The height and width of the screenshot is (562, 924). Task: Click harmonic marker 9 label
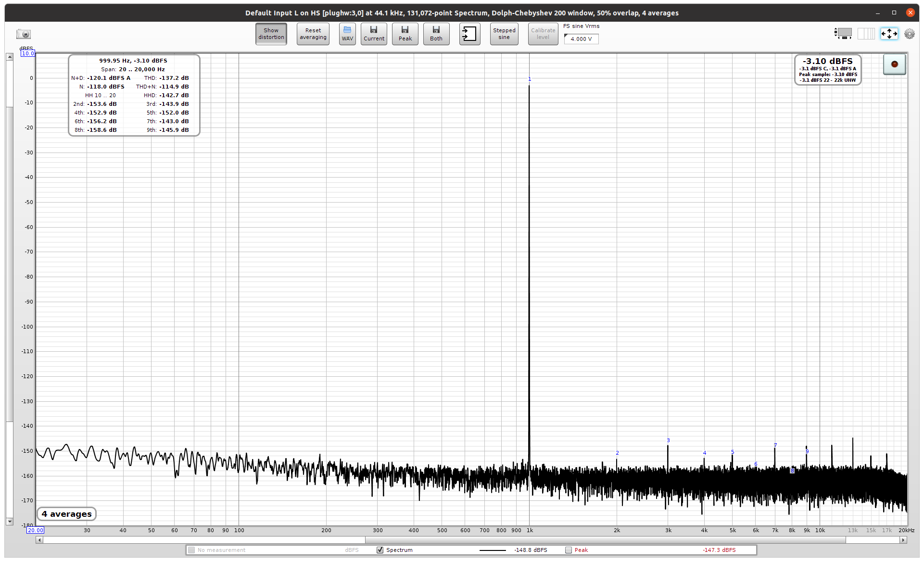click(x=807, y=451)
